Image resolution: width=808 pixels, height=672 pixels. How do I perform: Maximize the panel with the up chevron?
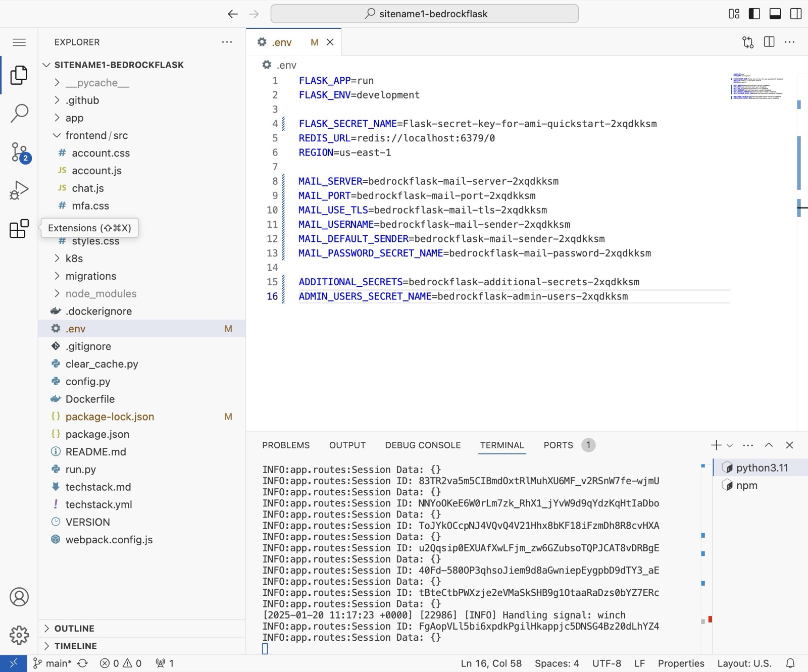769,445
